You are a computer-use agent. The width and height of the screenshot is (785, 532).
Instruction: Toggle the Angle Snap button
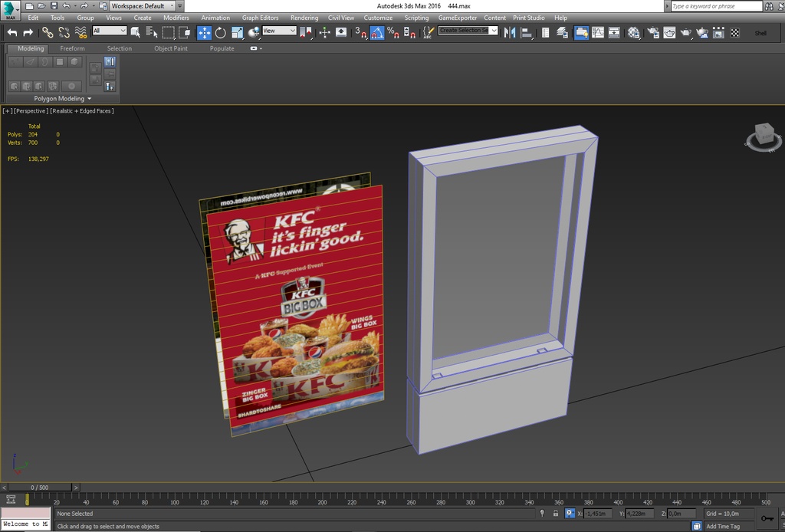click(376, 32)
